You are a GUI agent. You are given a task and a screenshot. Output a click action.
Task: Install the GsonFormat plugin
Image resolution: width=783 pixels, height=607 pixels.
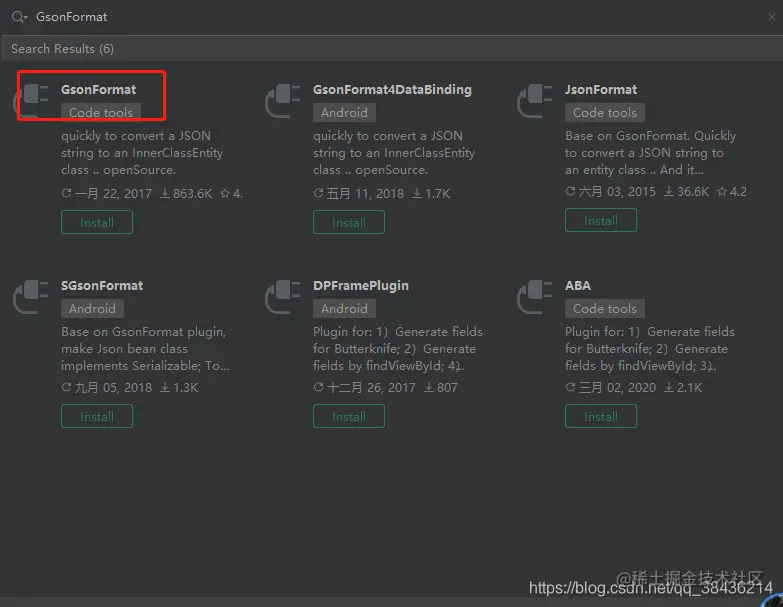[x=97, y=222]
